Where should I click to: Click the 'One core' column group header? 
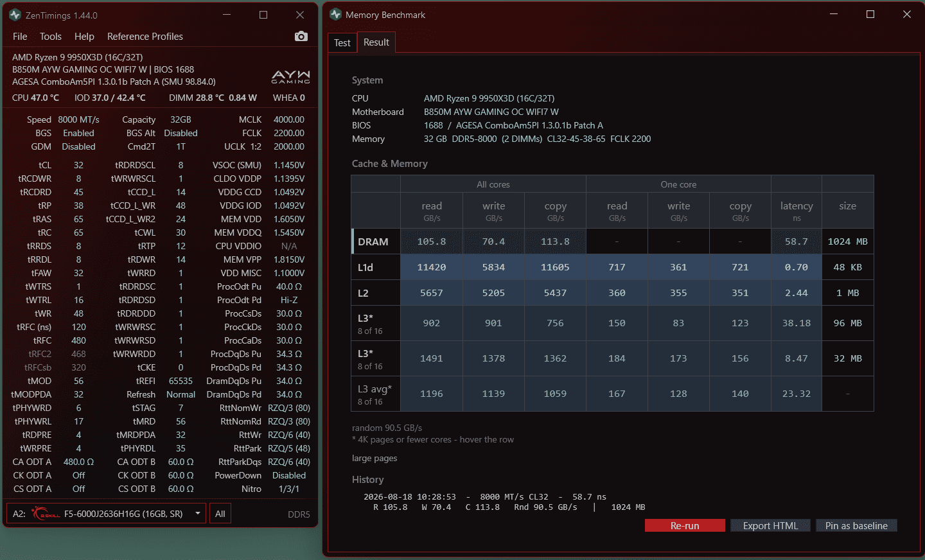pos(678,184)
